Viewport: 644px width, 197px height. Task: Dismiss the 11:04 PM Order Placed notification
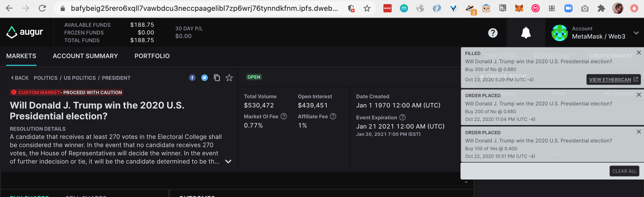click(x=639, y=95)
